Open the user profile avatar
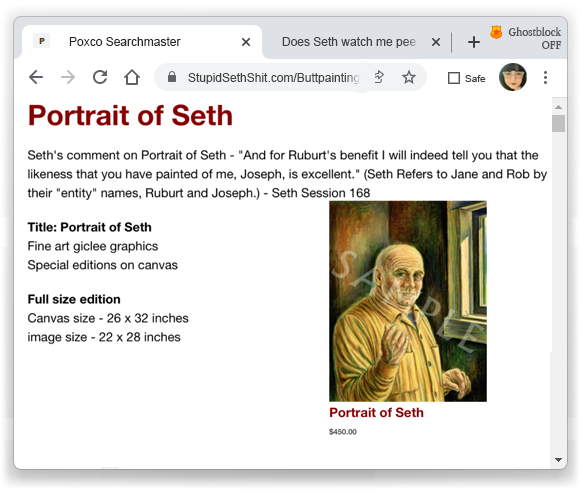 513,77
